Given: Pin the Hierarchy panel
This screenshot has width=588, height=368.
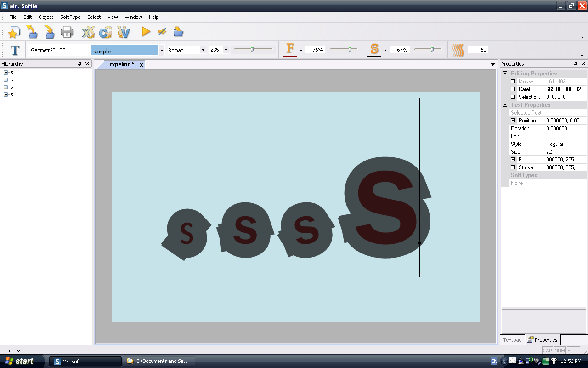Looking at the screenshot, I should pyautogui.click(x=79, y=64).
